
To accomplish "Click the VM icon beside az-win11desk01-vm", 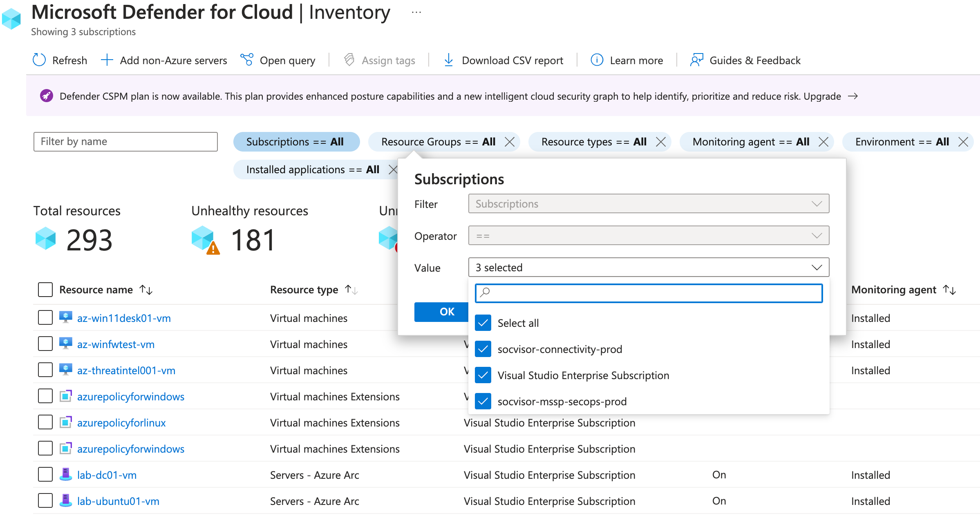I will coord(65,317).
